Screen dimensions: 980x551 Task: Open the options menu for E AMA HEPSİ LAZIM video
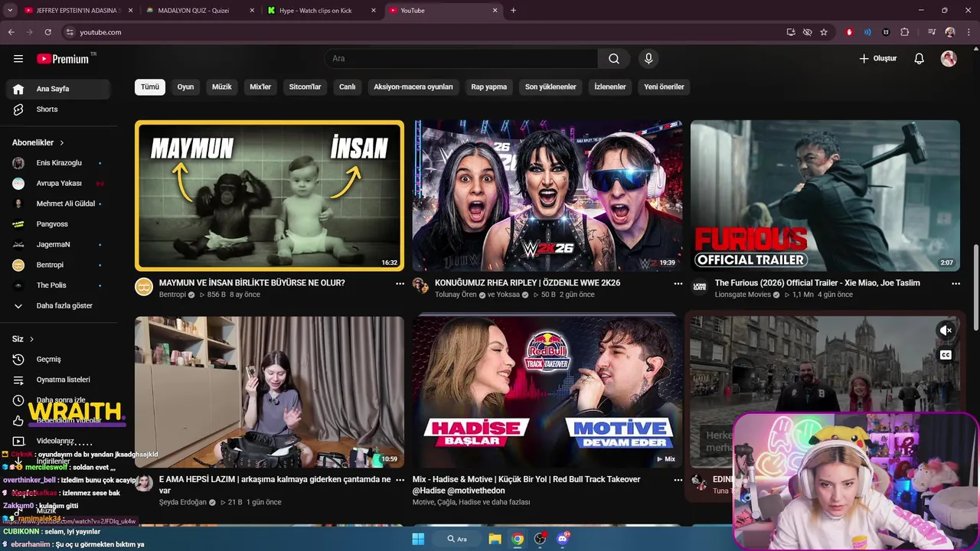tap(400, 481)
